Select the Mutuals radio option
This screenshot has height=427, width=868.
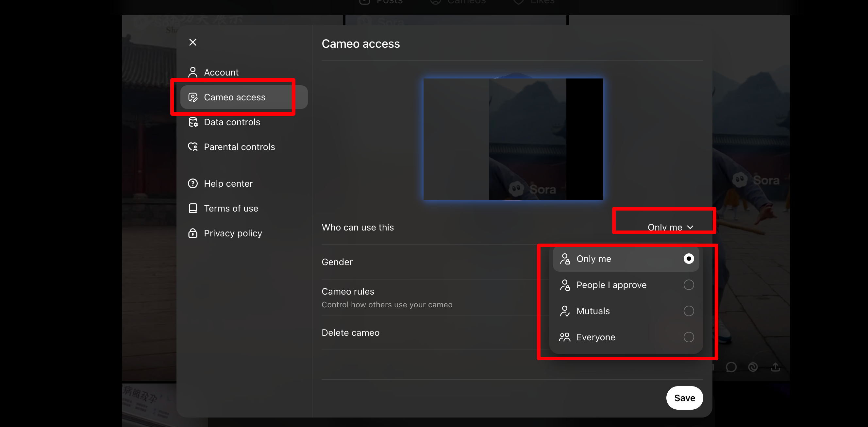(688, 311)
